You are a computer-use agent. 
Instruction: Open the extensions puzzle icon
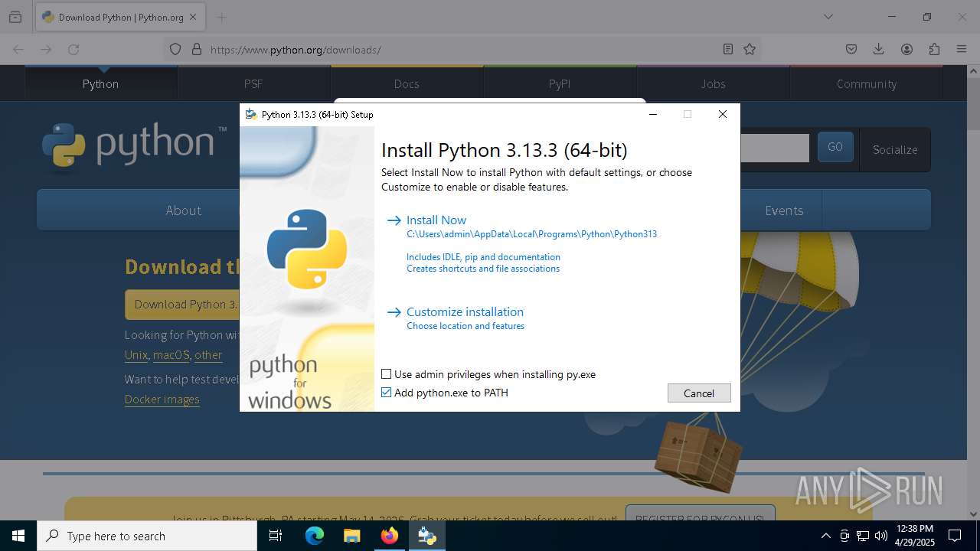click(934, 49)
